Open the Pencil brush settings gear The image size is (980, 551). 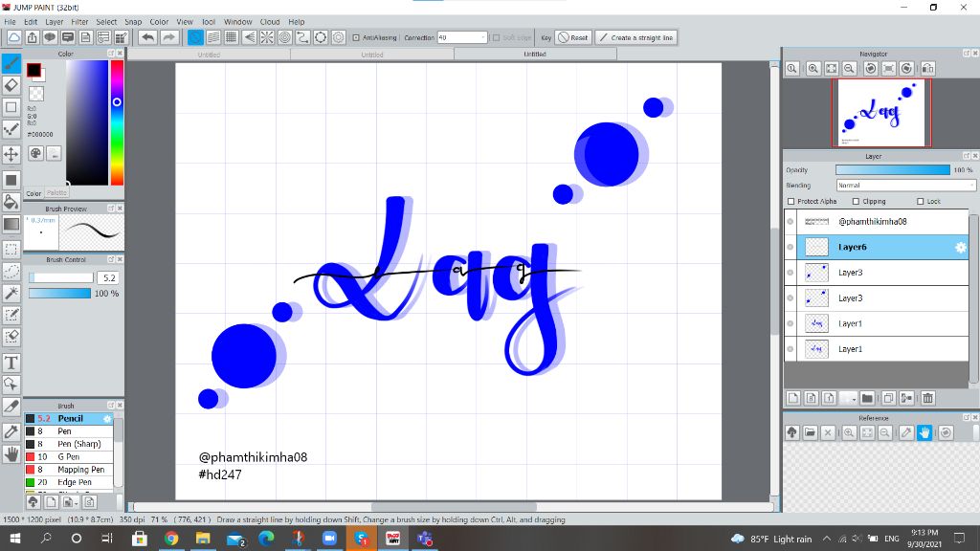click(x=107, y=419)
